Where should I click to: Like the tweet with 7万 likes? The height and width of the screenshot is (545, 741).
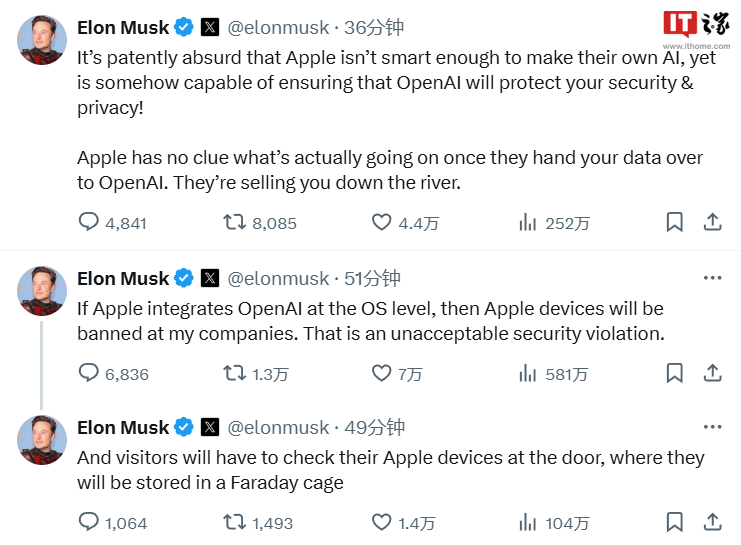[x=381, y=373]
